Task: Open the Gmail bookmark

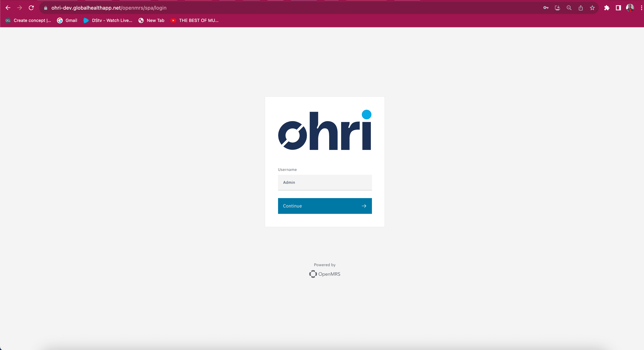Action: pyautogui.click(x=67, y=20)
